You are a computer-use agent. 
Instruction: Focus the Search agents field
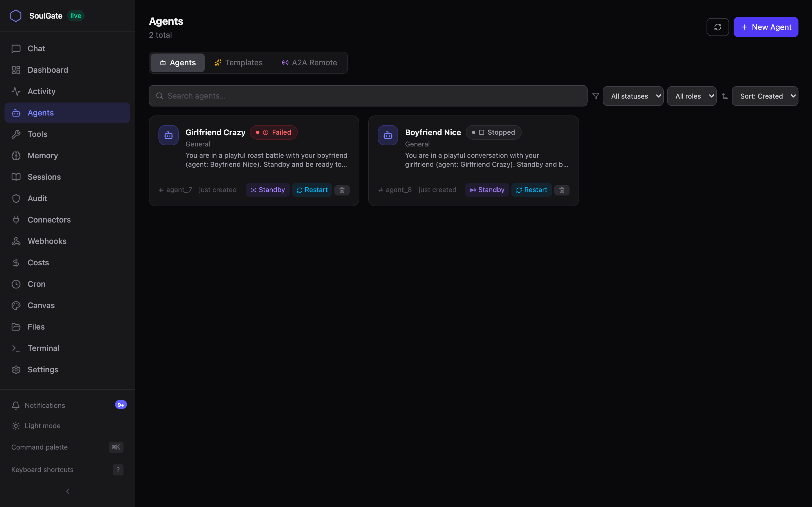pyautogui.click(x=368, y=96)
